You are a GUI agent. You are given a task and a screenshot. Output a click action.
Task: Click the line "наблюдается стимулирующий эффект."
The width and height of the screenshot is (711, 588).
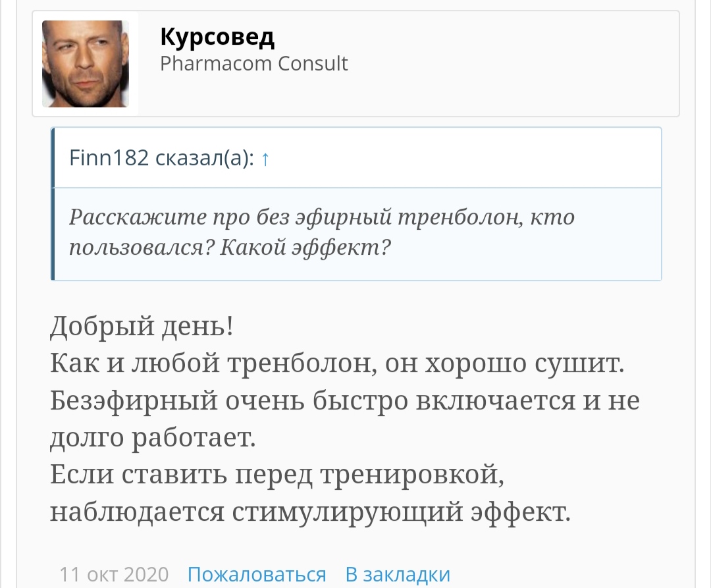pos(310,512)
